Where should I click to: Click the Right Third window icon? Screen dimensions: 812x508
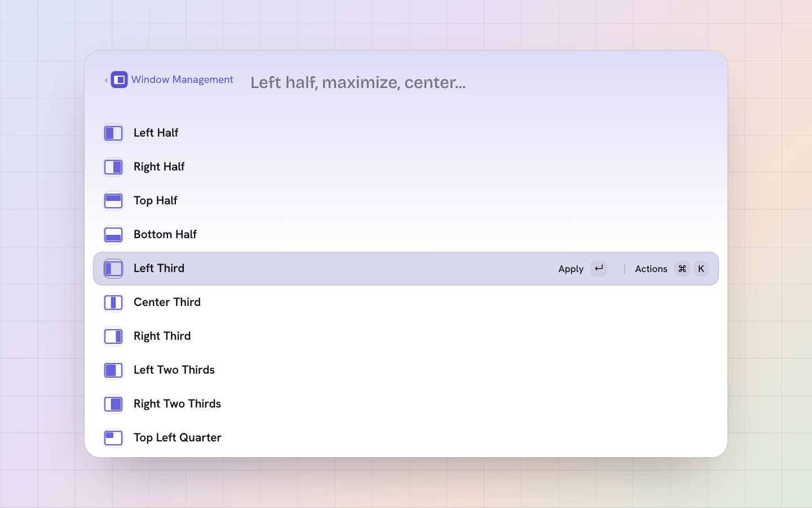(113, 336)
